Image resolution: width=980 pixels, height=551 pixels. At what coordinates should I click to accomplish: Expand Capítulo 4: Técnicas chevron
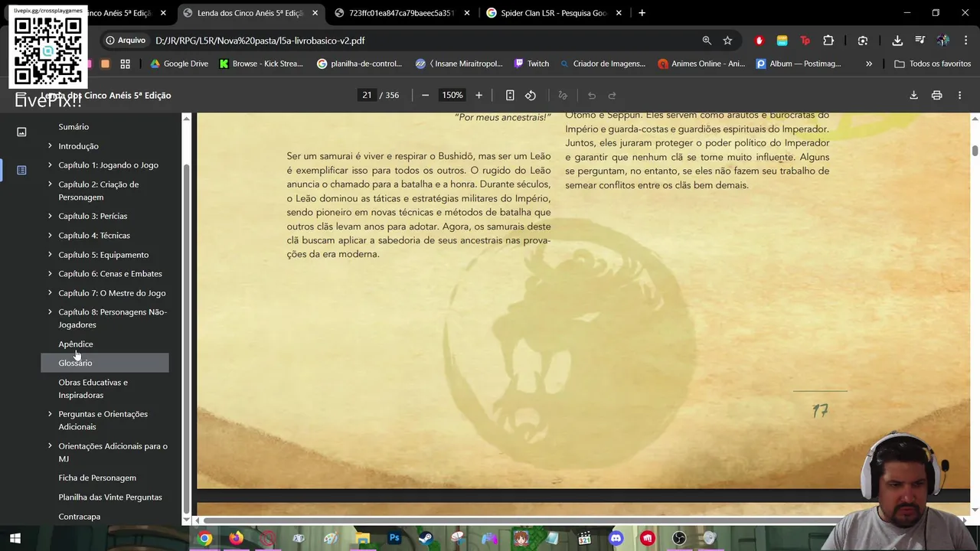click(x=50, y=235)
